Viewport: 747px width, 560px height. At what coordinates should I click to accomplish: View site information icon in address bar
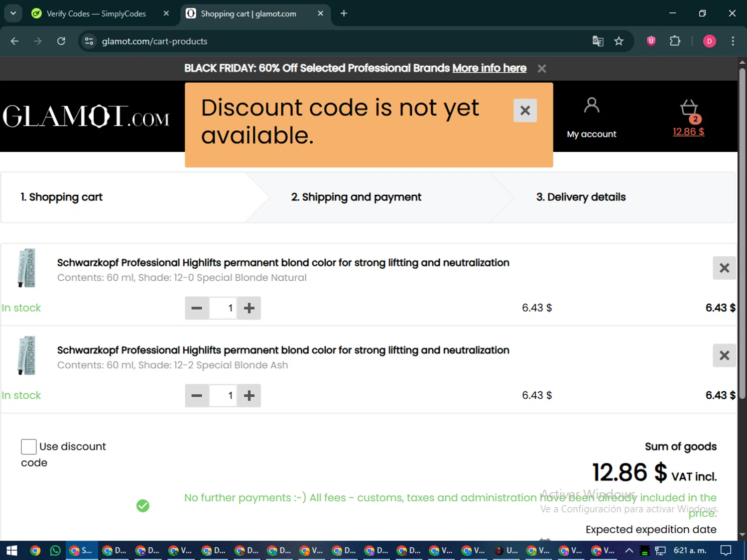(89, 41)
